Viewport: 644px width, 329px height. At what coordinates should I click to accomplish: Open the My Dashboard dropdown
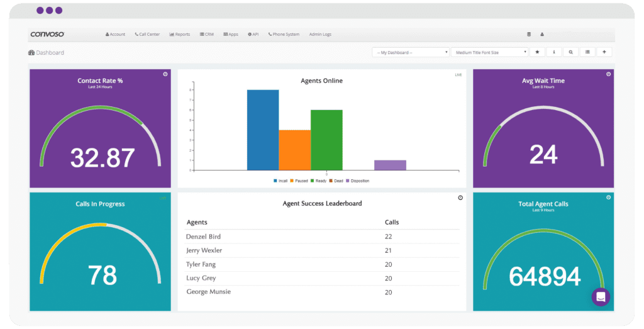[x=410, y=52]
